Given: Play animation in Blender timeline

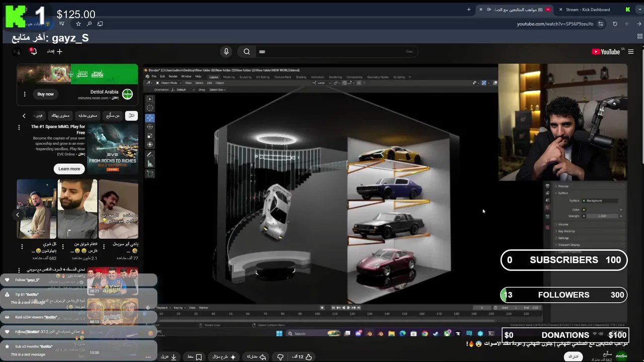Looking at the screenshot, I should click(x=349, y=307).
